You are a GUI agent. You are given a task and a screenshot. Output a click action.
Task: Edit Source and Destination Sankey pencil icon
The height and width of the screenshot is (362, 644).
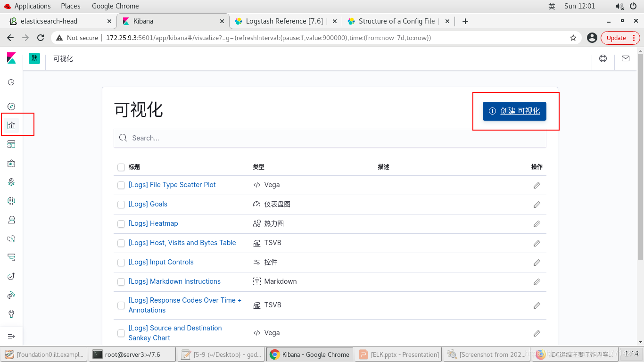pyautogui.click(x=537, y=333)
